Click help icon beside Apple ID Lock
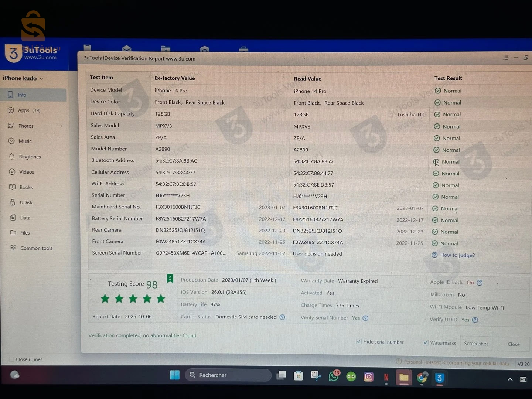 pyautogui.click(x=480, y=283)
